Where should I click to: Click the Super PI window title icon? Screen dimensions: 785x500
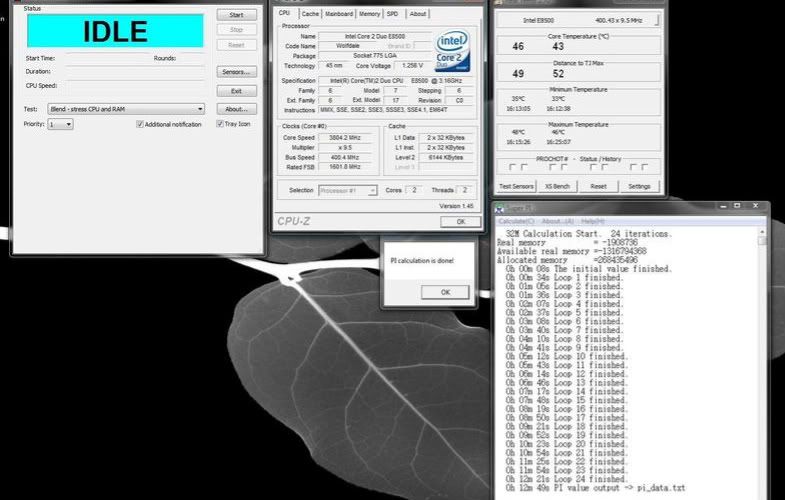(x=500, y=208)
